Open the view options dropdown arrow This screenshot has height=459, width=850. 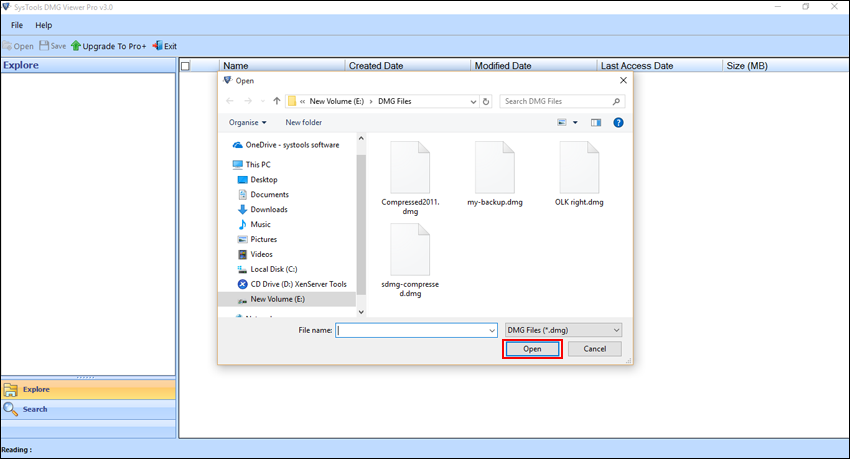pyautogui.click(x=575, y=122)
